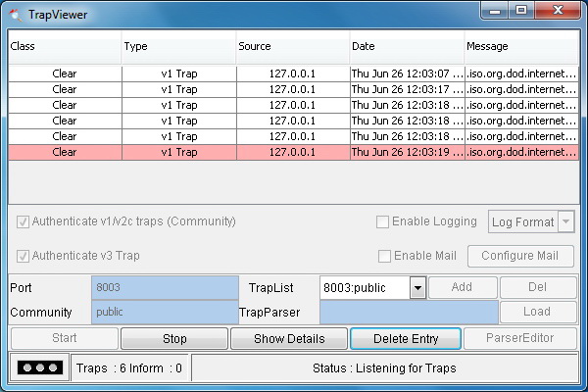Click the minimize window button
This screenshot has height=392, width=588.
tap(495, 11)
